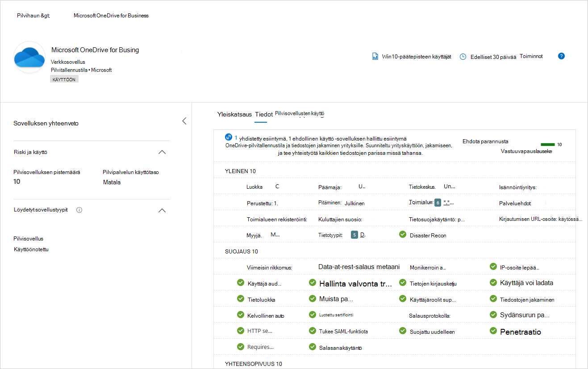Click green check next to Penetraatio
The width and height of the screenshot is (588, 369).
pyautogui.click(x=493, y=331)
